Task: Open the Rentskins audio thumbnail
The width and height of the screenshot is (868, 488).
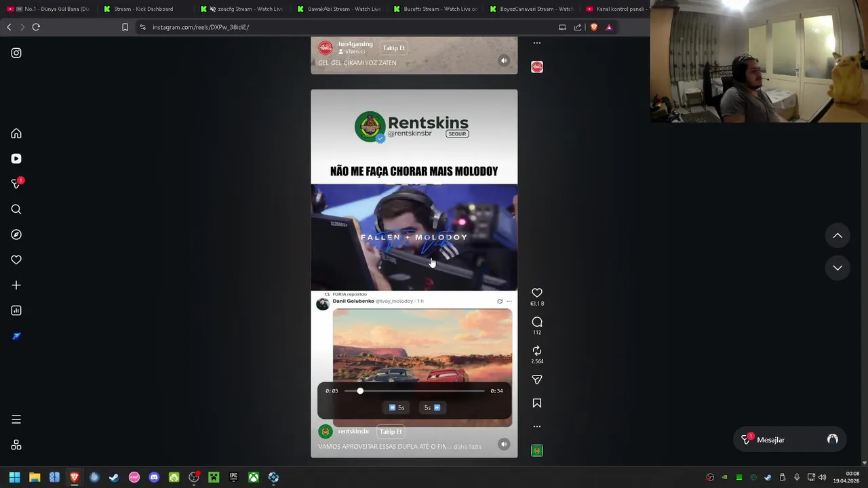Action: click(537, 450)
